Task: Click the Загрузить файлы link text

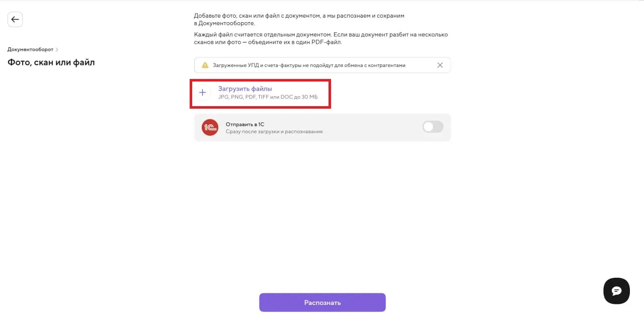Action: click(245, 89)
